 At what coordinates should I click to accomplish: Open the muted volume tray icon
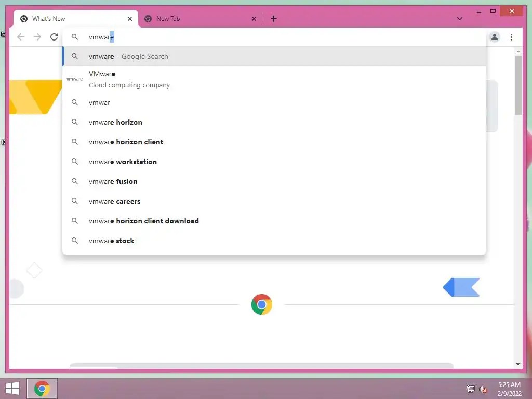point(483,389)
